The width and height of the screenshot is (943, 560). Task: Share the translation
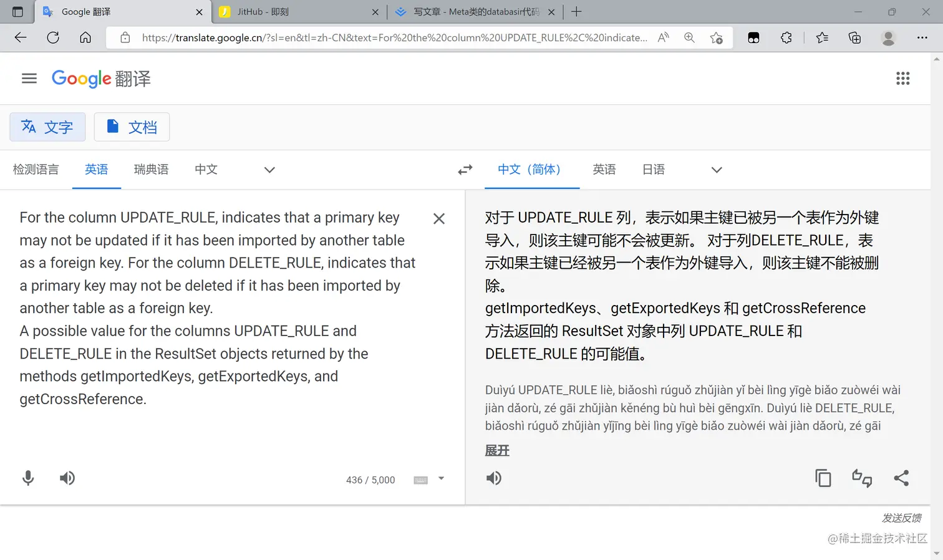pyautogui.click(x=901, y=478)
